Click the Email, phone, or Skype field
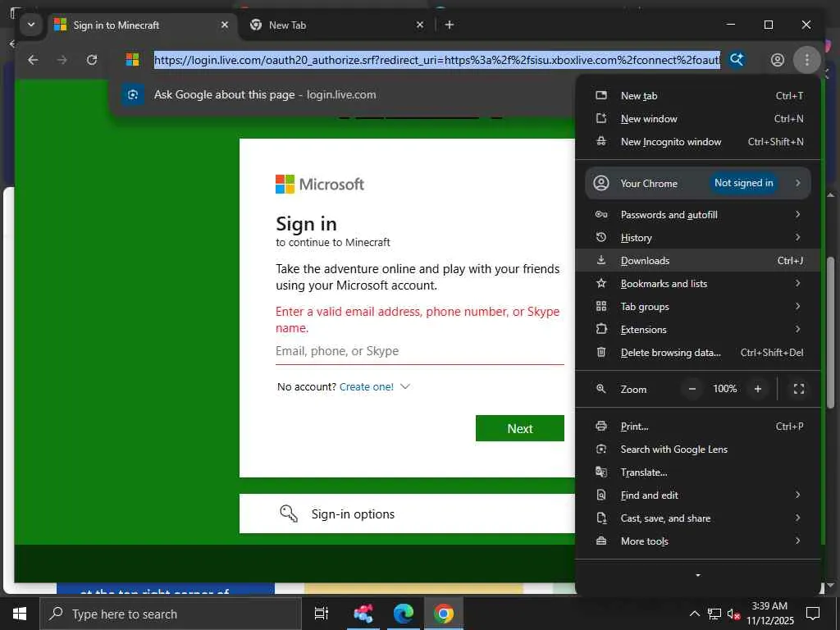The width and height of the screenshot is (840, 630). (419, 351)
